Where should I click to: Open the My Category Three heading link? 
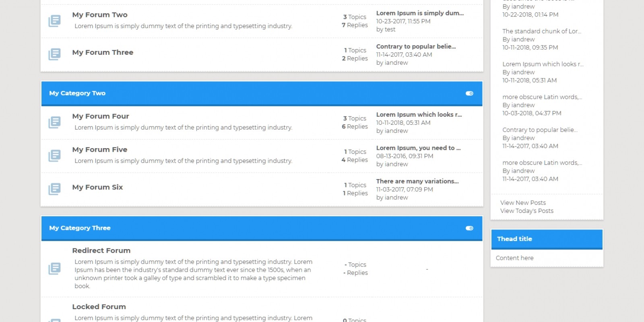(x=80, y=228)
